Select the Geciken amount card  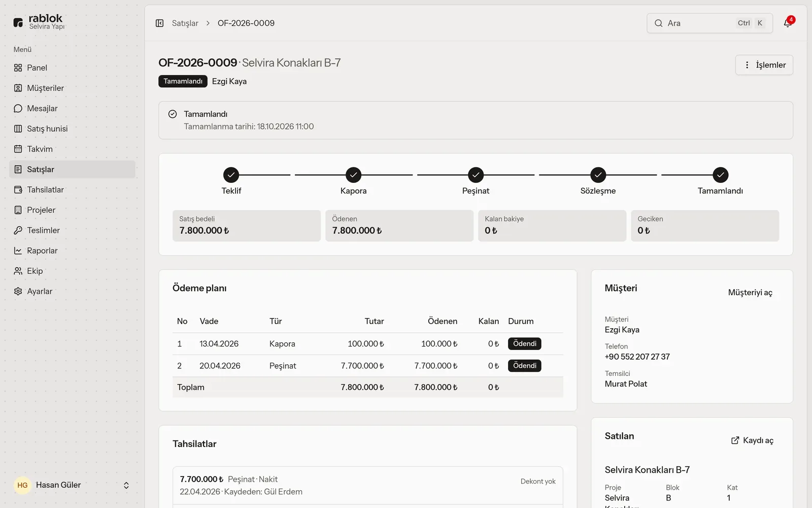pyautogui.click(x=705, y=226)
